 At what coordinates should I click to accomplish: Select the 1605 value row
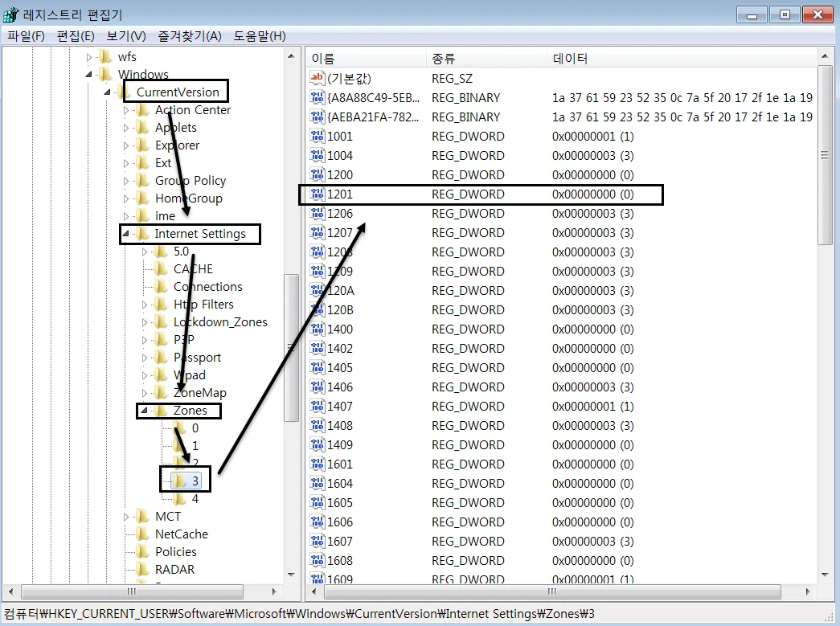(562, 502)
